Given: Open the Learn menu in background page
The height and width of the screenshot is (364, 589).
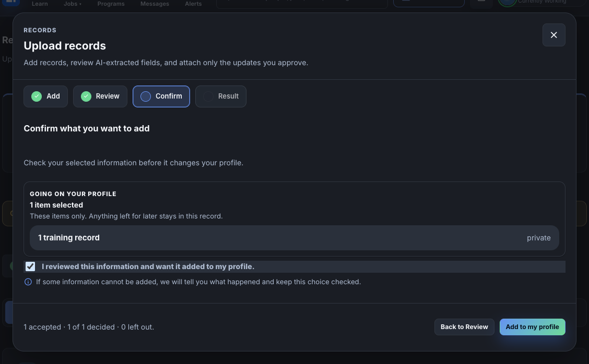Looking at the screenshot, I should click(40, 4).
